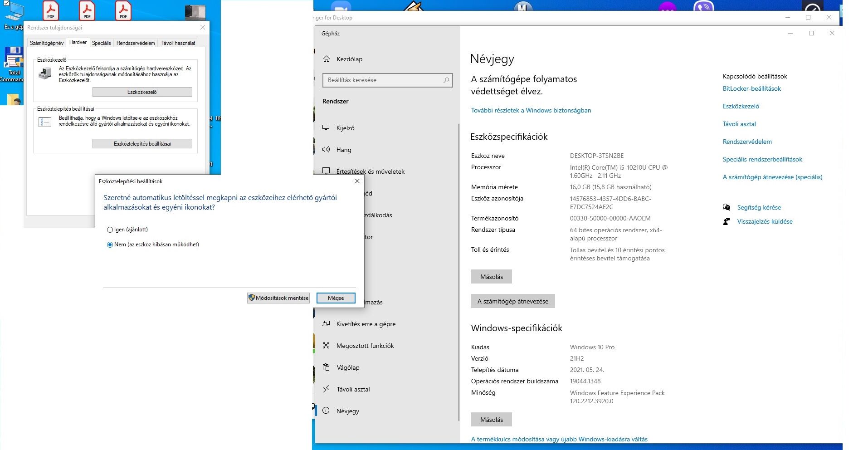This screenshot has width=868, height=450.
Task: Open the Vágólap clipboard icon
Action: coord(326,367)
